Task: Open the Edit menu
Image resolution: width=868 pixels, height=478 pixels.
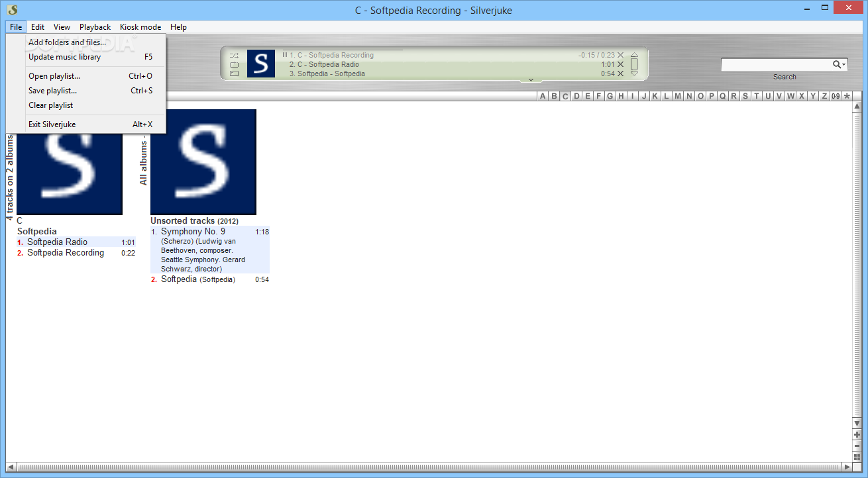Action: tap(38, 27)
